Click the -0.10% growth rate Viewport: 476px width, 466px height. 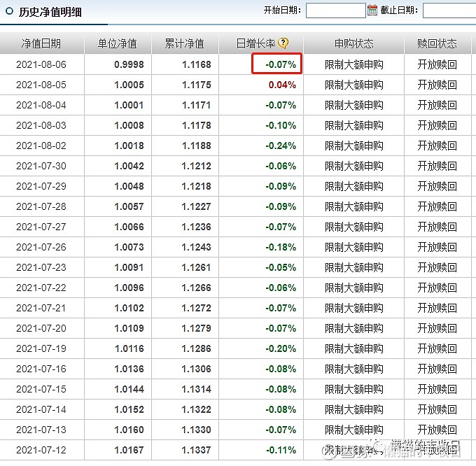pos(281,125)
